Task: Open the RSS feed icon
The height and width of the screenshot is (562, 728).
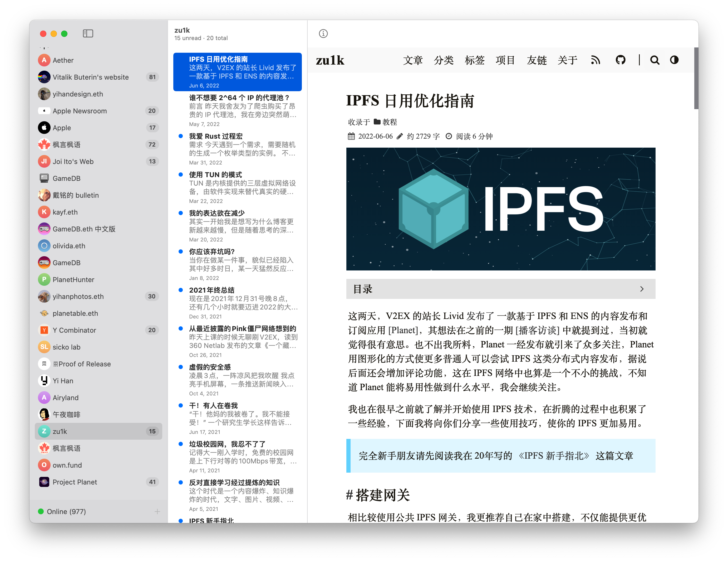Action: [595, 60]
